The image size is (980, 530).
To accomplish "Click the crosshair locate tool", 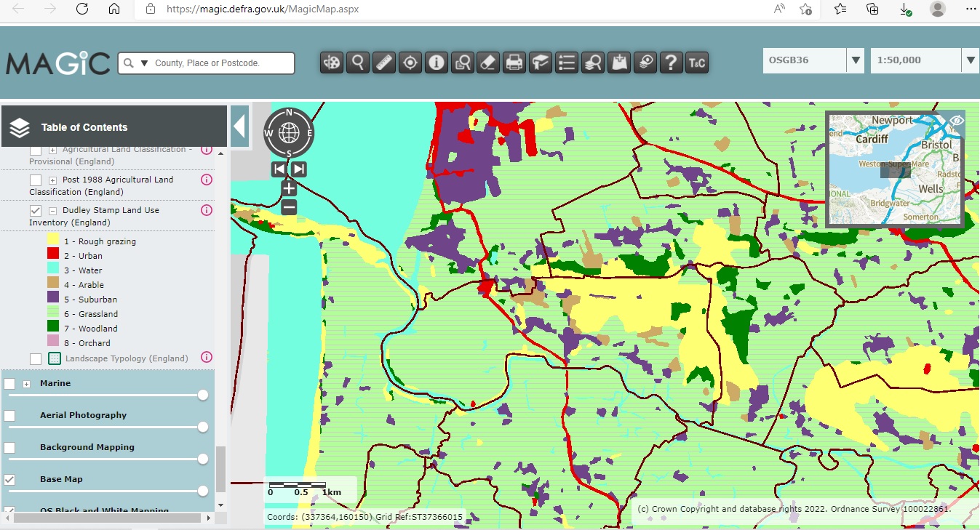I will pos(410,63).
